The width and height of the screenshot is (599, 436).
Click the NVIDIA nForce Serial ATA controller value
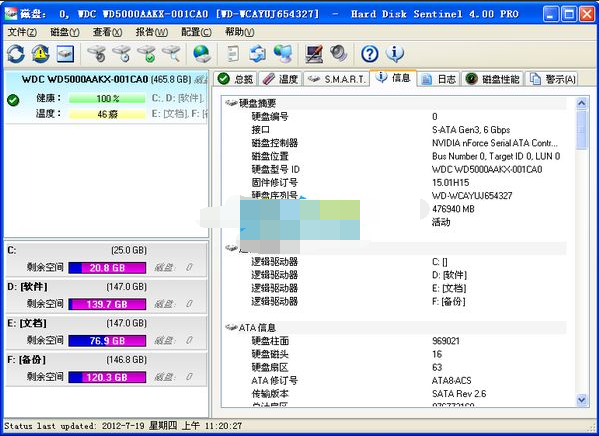494,143
